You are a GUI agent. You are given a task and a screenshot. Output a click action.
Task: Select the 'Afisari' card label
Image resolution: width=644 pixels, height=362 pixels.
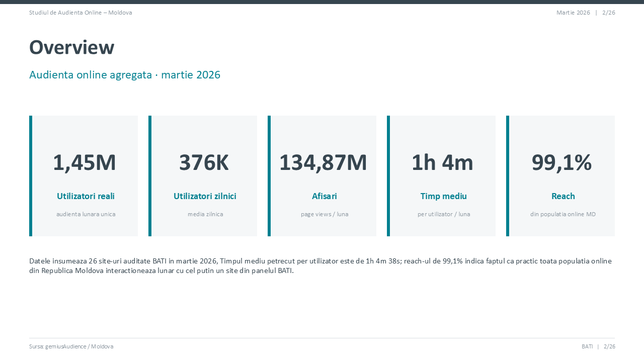325,196
